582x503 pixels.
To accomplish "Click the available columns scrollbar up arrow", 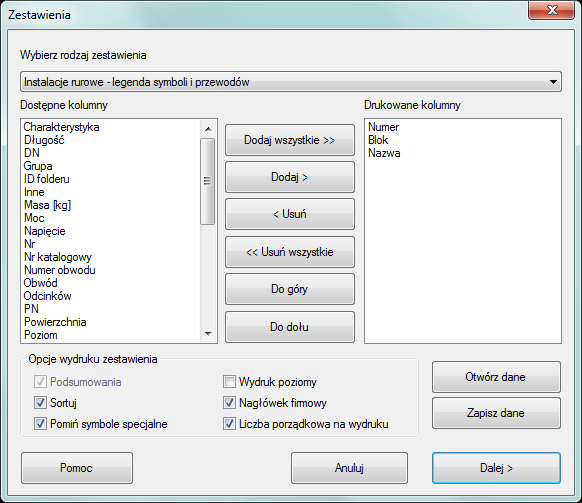I will pos(208,129).
